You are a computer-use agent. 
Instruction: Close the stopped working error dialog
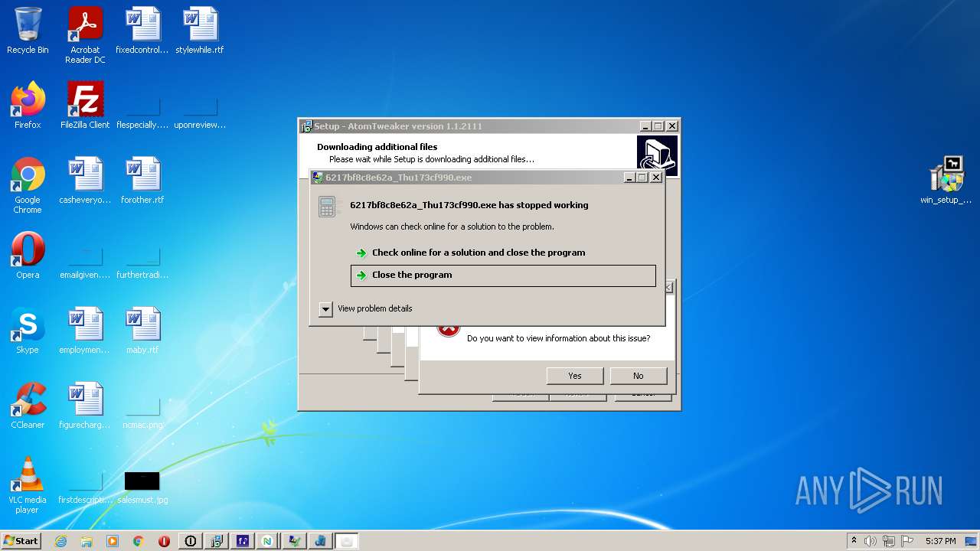click(656, 177)
